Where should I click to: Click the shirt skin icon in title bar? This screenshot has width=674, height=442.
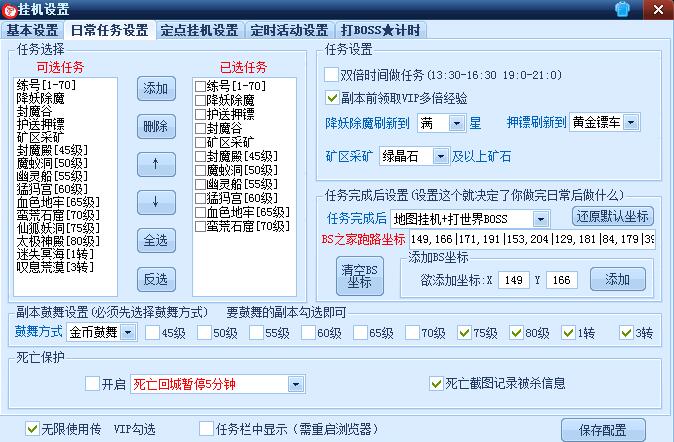[622, 9]
